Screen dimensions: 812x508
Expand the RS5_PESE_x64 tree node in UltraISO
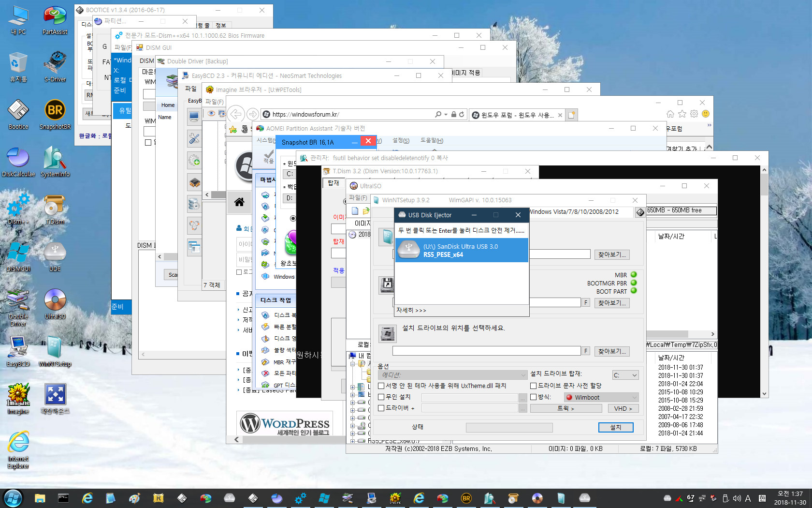(352, 441)
